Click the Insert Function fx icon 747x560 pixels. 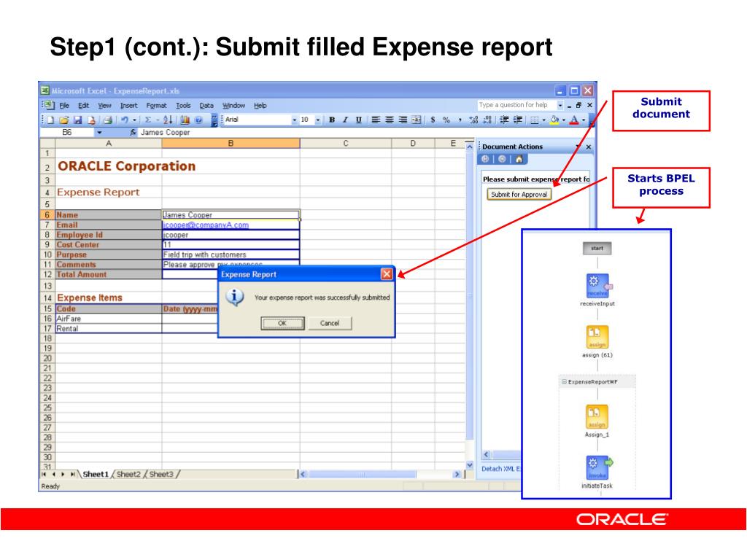point(133,133)
